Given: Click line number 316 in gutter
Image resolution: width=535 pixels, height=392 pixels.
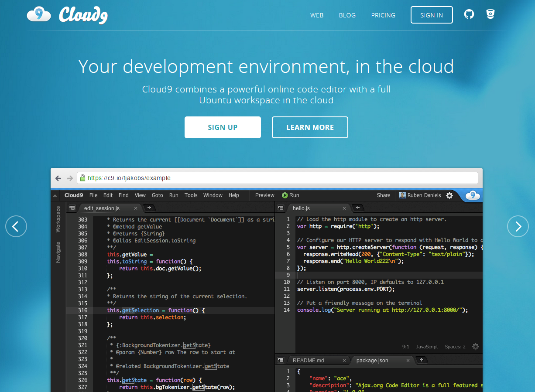Looking at the screenshot, I should click(x=82, y=310).
